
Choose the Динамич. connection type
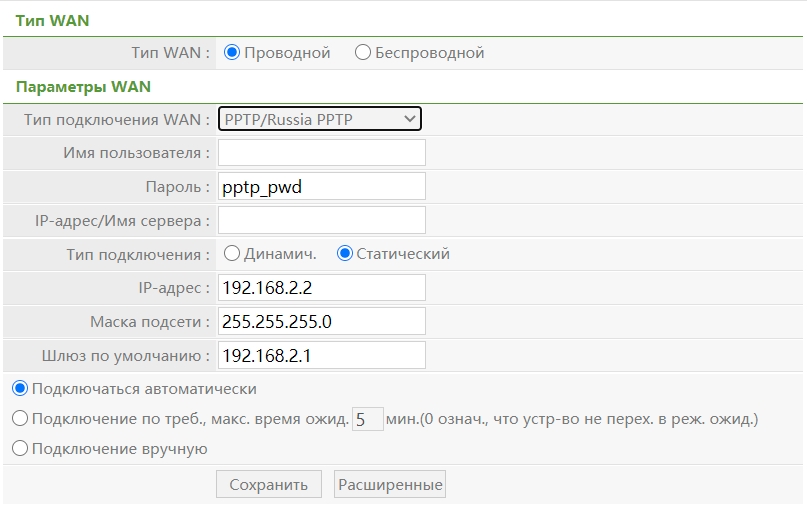tap(231, 254)
